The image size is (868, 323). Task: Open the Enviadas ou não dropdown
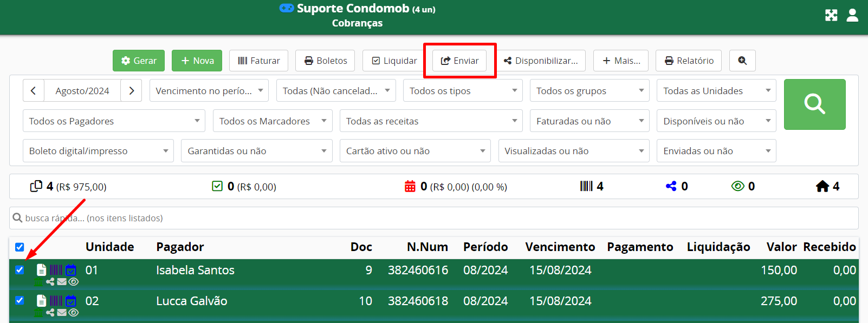[716, 151]
